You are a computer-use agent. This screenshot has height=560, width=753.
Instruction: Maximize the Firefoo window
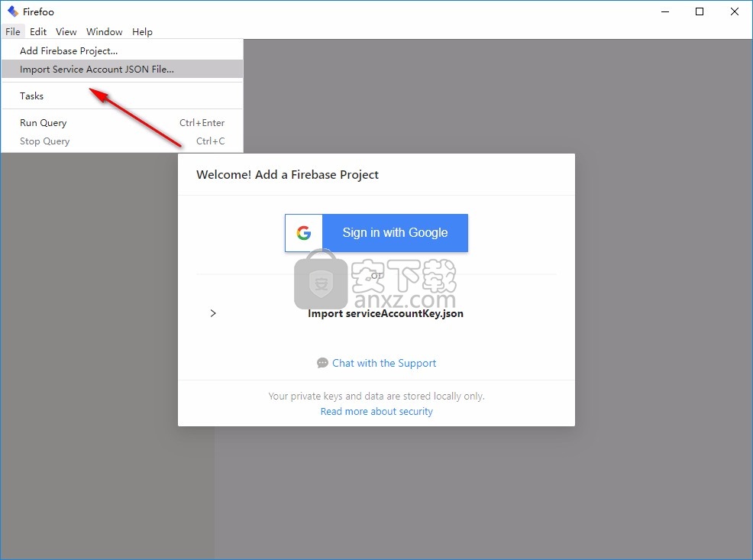coord(700,11)
